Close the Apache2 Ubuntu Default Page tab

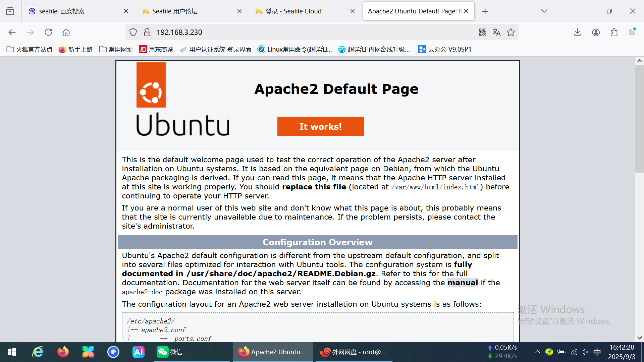pos(466,11)
